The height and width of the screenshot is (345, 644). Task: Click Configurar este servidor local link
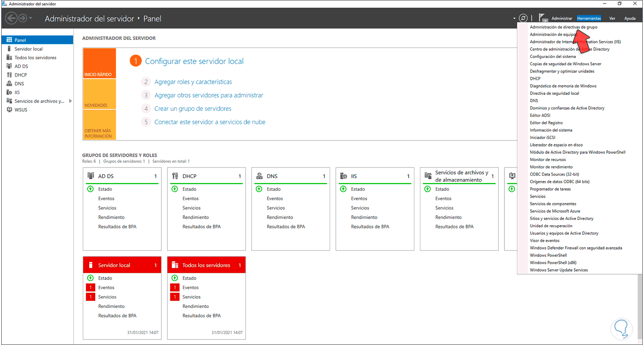tap(194, 61)
